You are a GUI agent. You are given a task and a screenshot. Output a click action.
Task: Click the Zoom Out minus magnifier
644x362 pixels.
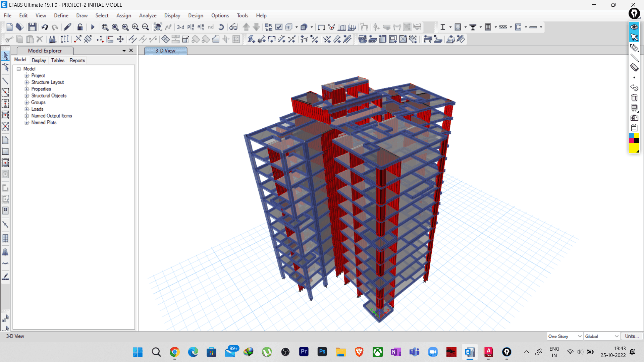[145, 27]
